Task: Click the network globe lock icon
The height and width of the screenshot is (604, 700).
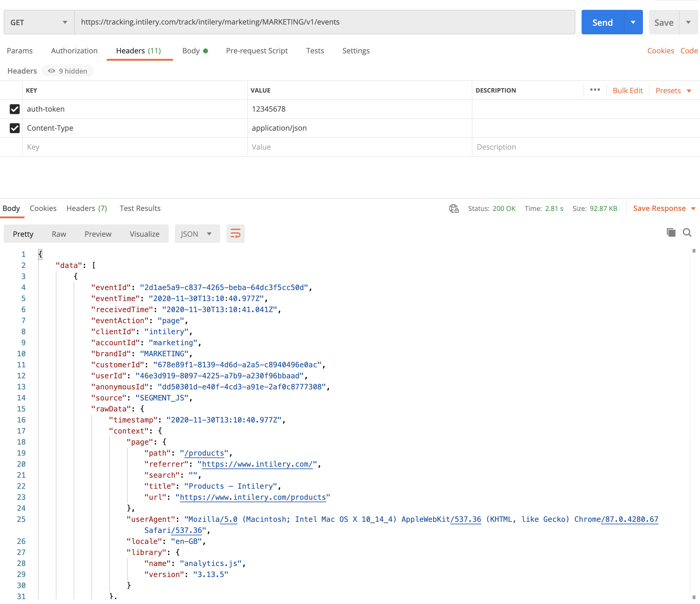Action: tap(454, 209)
